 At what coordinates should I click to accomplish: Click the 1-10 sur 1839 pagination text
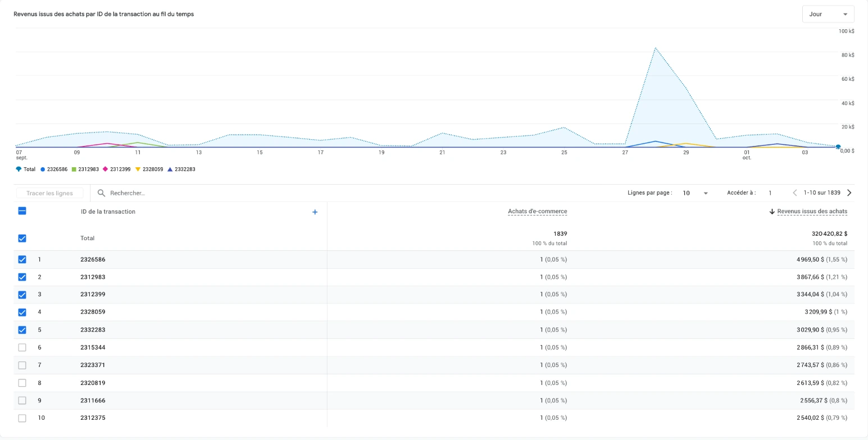tap(822, 193)
